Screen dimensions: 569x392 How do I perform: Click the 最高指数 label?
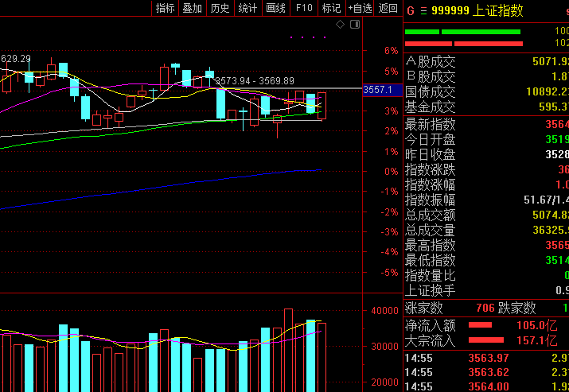[430, 246]
